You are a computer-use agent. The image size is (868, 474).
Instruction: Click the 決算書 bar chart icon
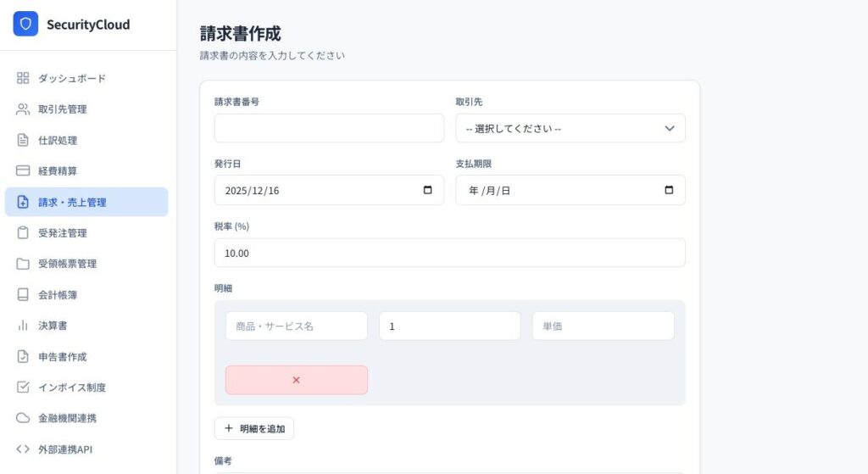pyautogui.click(x=23, y=326)
